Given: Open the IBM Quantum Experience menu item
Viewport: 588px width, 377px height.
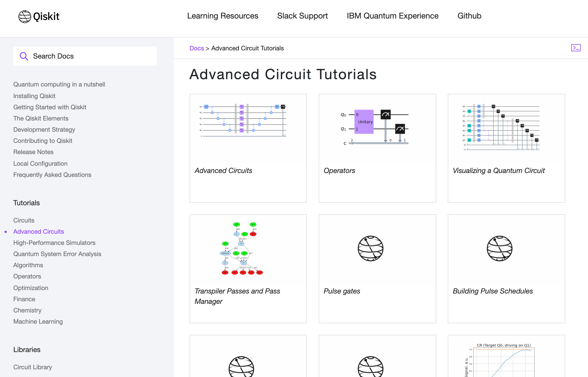Looking at the screenshot, I should pyautogui.click(x=393, y=16).
